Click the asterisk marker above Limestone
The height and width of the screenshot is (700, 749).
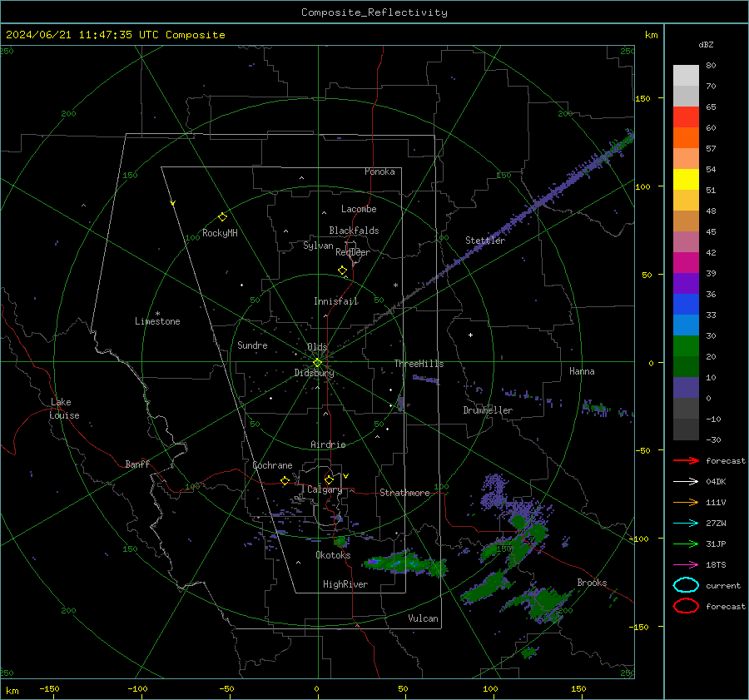pyautogui.click(x=157, y=314)
